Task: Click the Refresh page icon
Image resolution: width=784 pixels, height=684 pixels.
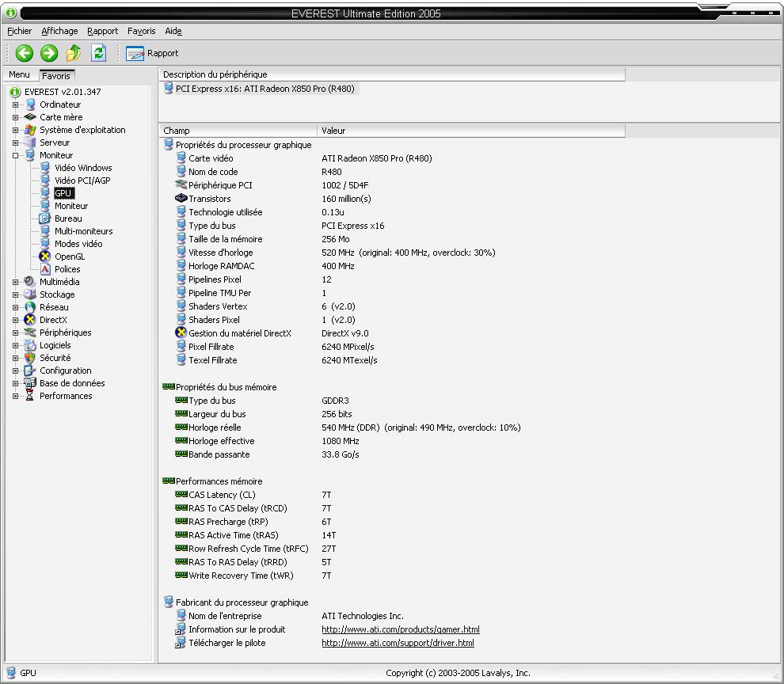Action: [98, 52]
